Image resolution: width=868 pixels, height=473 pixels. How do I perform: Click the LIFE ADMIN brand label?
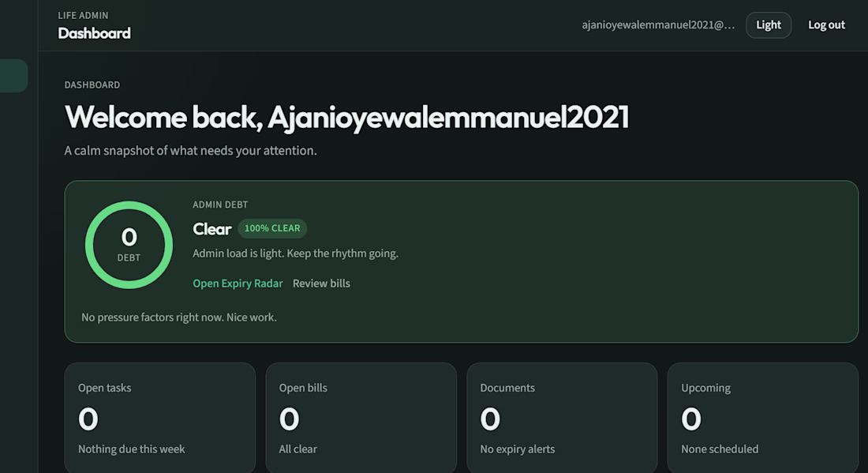click(83, 16)
